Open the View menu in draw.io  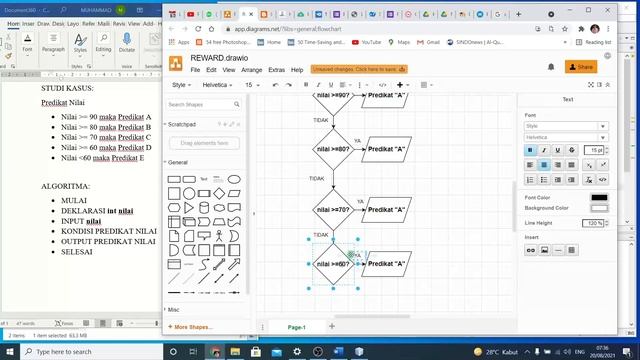(229, 70)
